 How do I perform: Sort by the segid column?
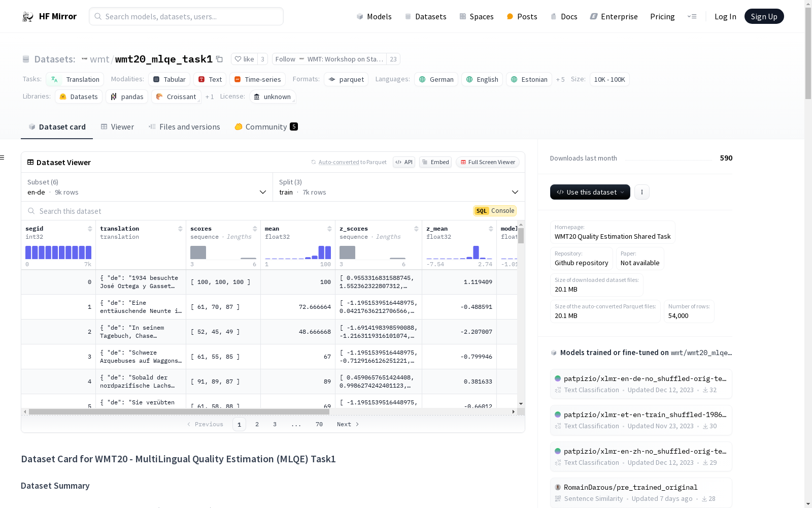90,229
